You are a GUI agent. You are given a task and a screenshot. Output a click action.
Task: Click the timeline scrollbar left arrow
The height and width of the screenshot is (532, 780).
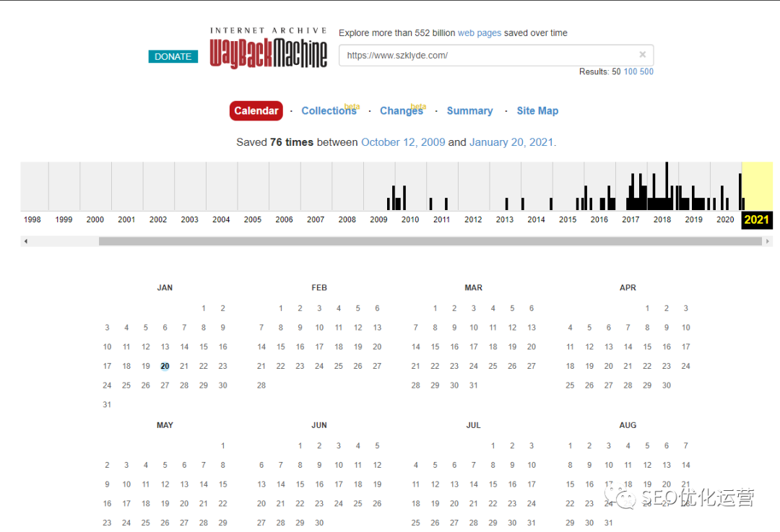click(x=25, y=241)
